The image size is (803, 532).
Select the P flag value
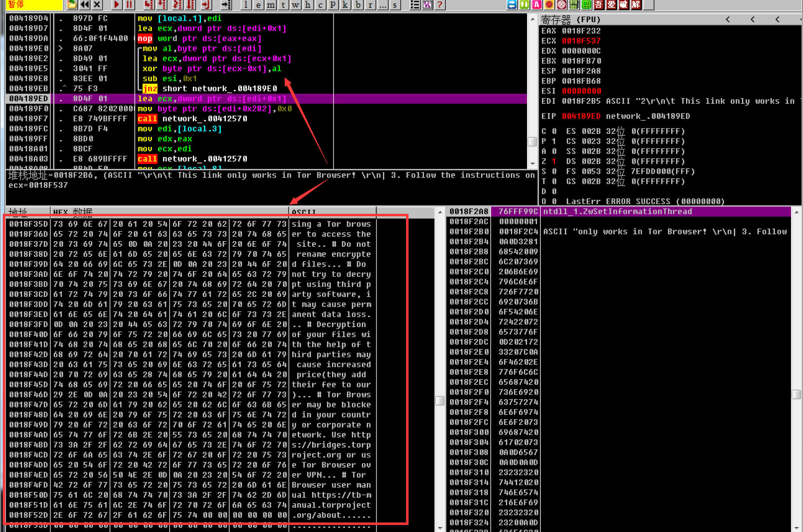[x=554, y=141]
